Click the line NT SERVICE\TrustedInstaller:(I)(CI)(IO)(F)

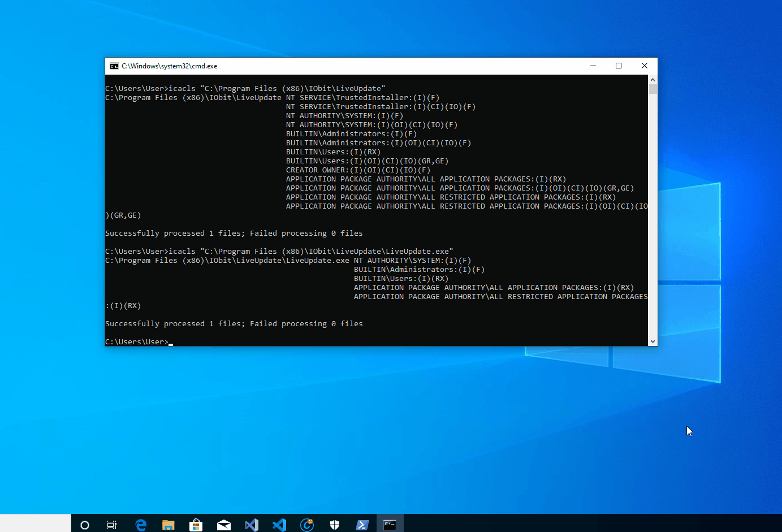click(x=381, y=107)
